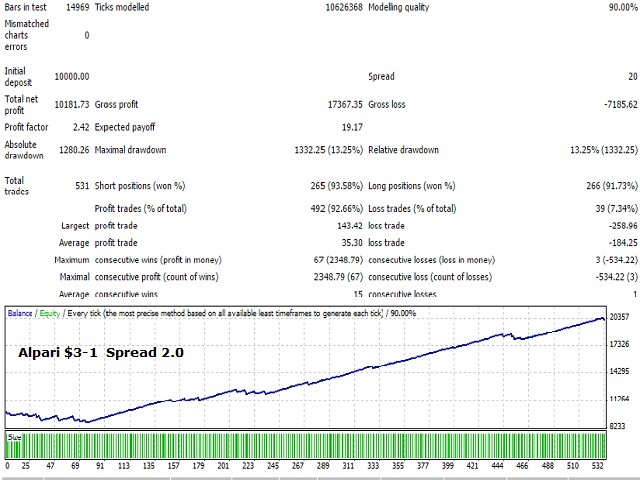Click the 20357 label on chart's vertical axis
The height and width of the screenshot is (480, 640).
[x=622, y=318]
